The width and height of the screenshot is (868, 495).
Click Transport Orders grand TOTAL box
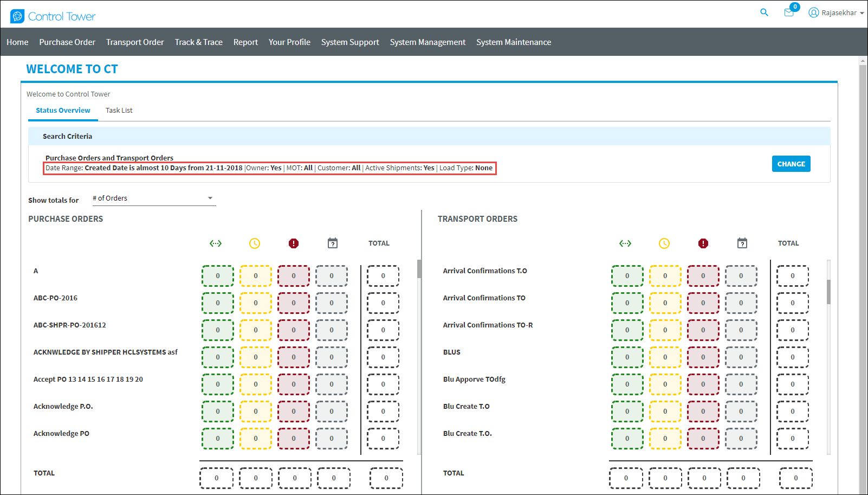[x=796, y=478]
